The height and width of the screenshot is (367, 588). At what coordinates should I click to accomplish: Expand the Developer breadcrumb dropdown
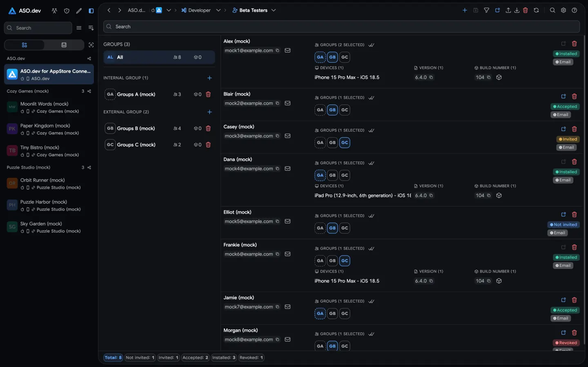click(x=218, y=10)
